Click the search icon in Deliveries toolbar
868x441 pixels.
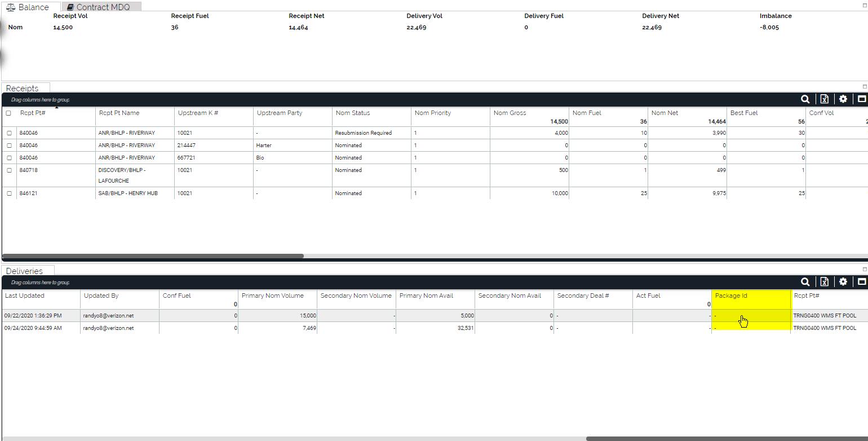[x=805, y=282]
